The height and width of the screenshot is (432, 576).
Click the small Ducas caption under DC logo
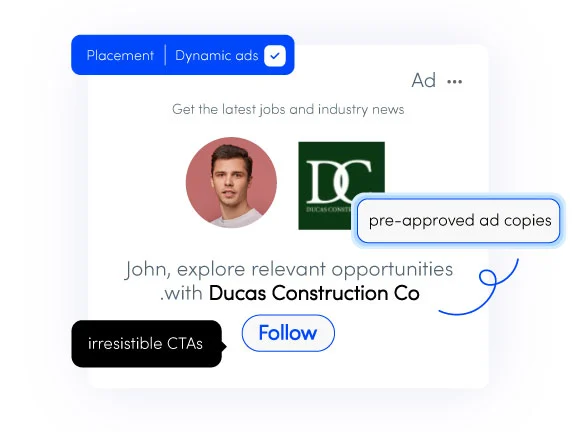pyautogui.click(x=328, y=209)
